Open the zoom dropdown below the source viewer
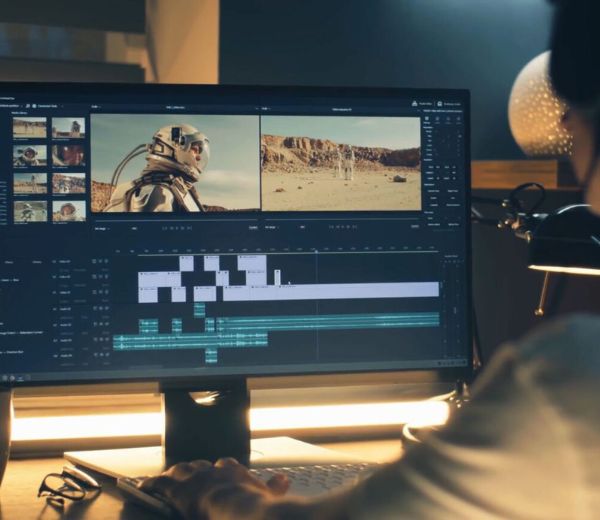This screenshot has height=520, width=600. [x=100, y=228]
